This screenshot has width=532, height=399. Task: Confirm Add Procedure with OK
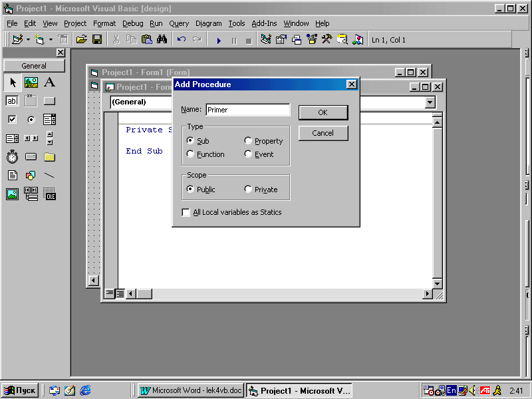pyautogui.click(x=323, y=112)
